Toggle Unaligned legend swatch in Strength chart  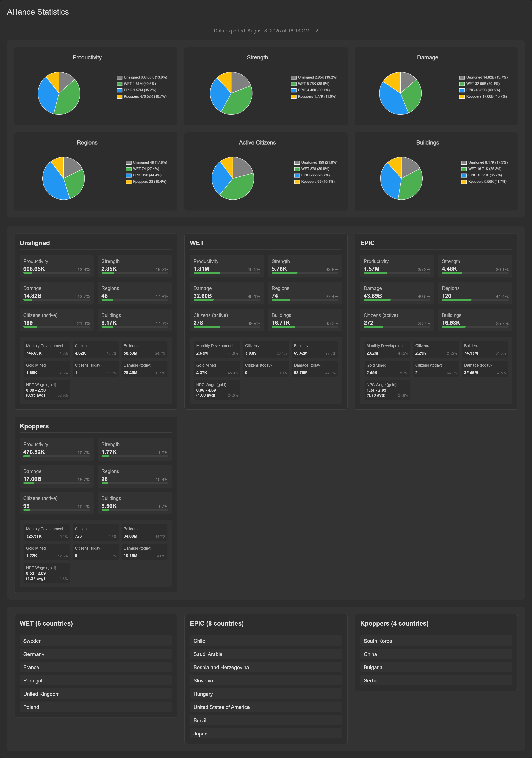coord(294,78)
